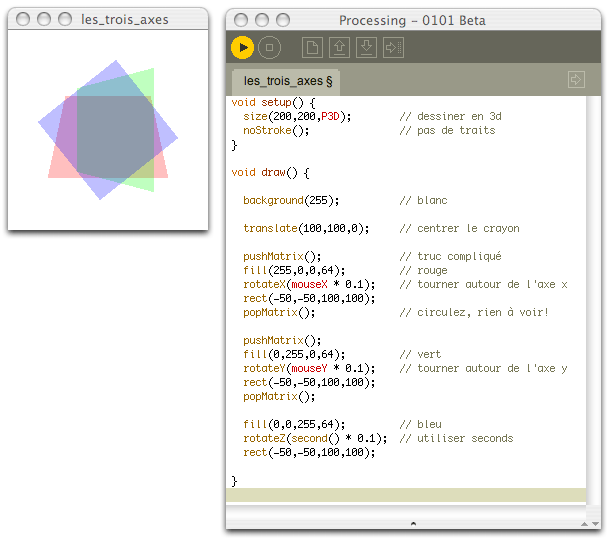
Task: Click the scroll down arrow at bottom right
Action: point(596,523)
